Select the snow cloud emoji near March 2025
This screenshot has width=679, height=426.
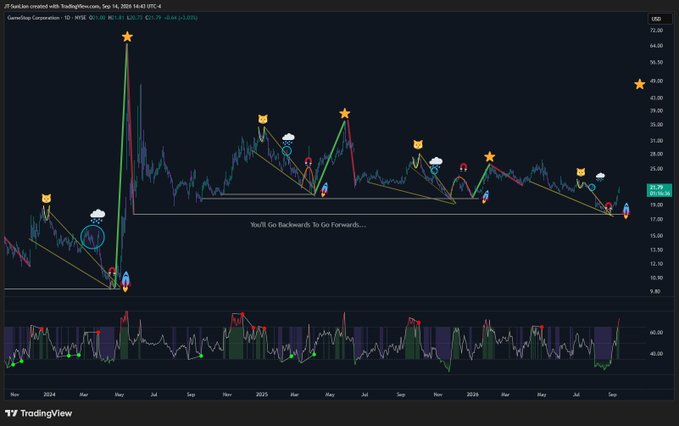coord(288,139)
